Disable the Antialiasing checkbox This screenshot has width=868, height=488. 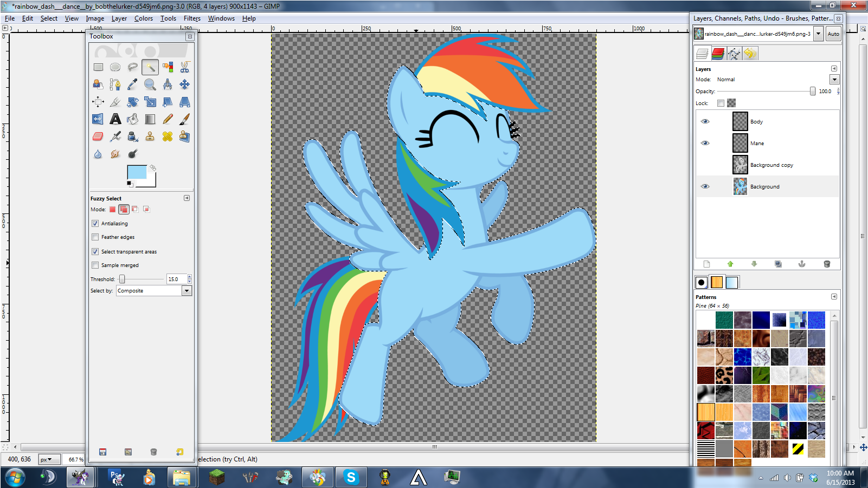pyautogui.click(x=95, y=223)
